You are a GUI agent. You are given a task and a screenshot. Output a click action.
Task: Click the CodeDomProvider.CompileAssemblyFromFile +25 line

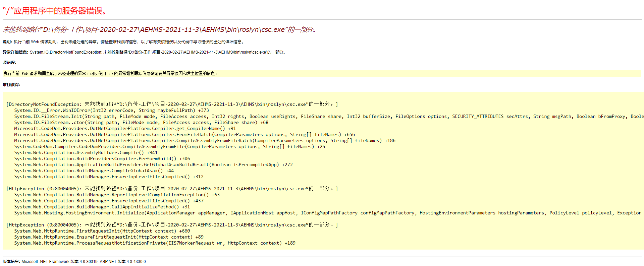(169, 146)
